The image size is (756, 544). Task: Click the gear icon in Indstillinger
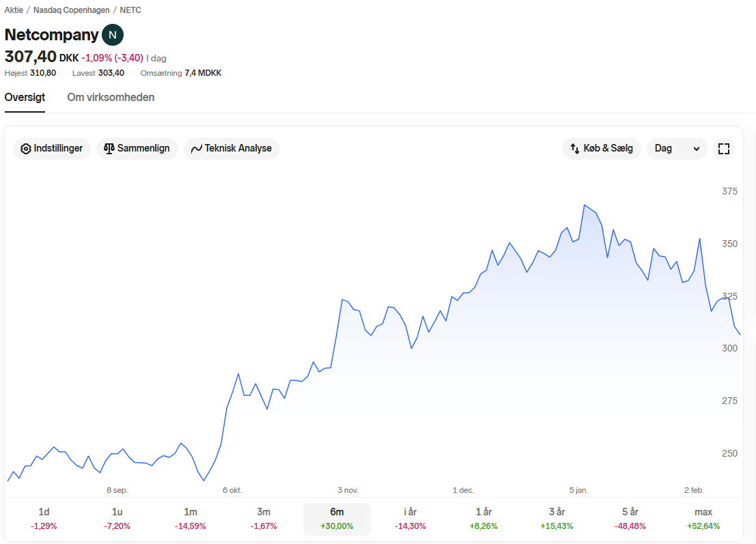click(25, 149)
